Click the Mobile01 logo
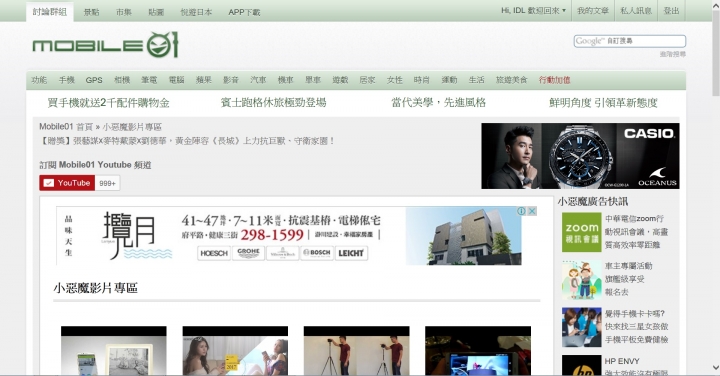Image resolution: width=720 pixels, height=376 pixels. (x=105, y=45)
